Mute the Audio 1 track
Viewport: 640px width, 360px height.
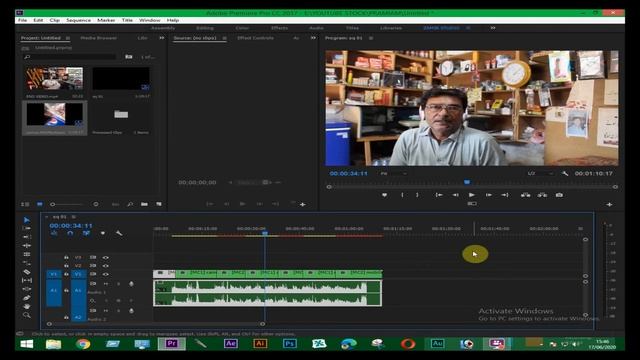pos(106,284)
